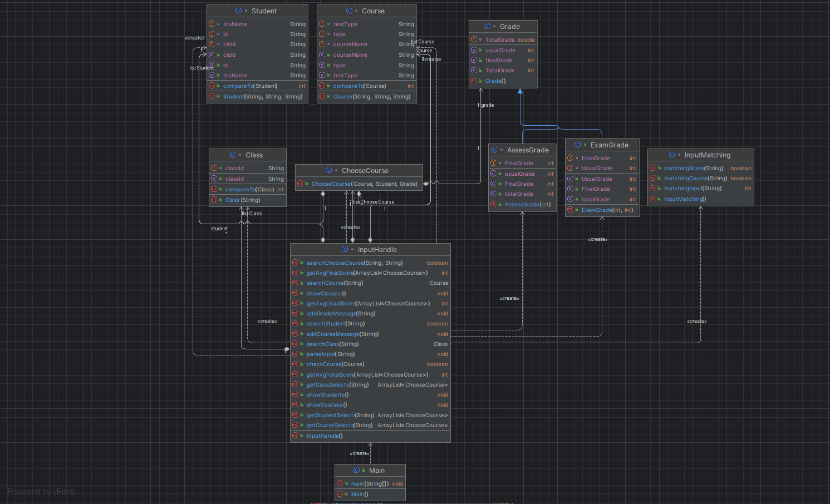Click the abstract class icon next to Grade
Viewport: 830px width, 504px height.
click(x=487, y=26)
